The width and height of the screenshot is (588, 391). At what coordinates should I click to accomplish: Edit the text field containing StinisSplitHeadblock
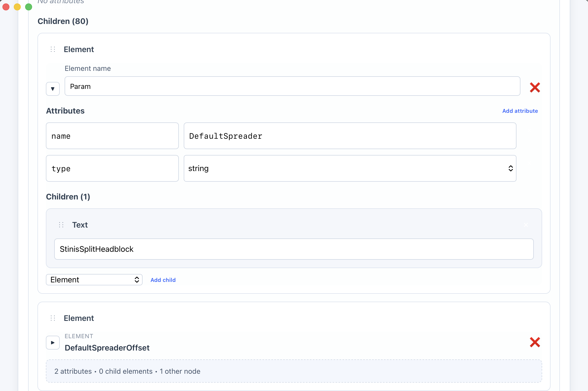click(x=294, y=249)
